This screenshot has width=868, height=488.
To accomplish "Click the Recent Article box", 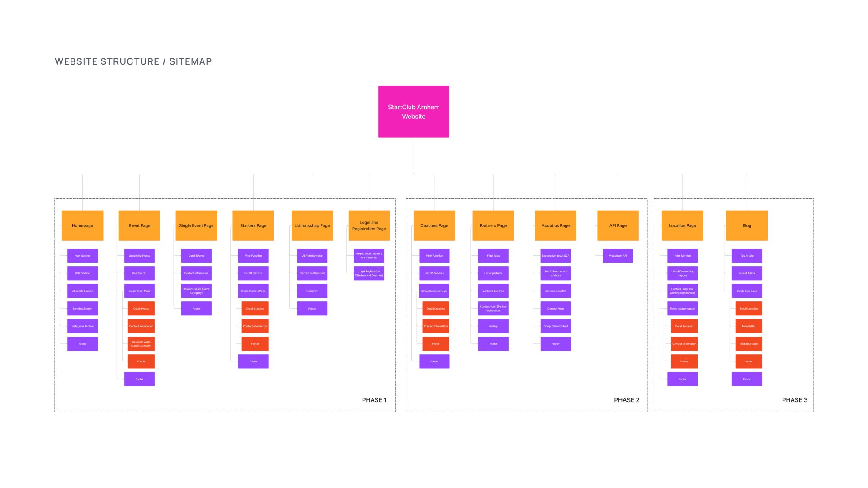I will pos(747,273).
